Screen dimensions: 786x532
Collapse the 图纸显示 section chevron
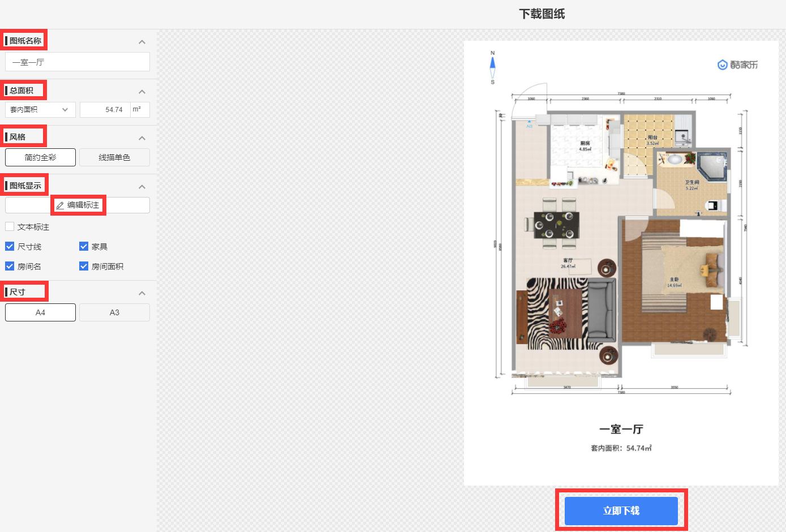tap(142, 186)
